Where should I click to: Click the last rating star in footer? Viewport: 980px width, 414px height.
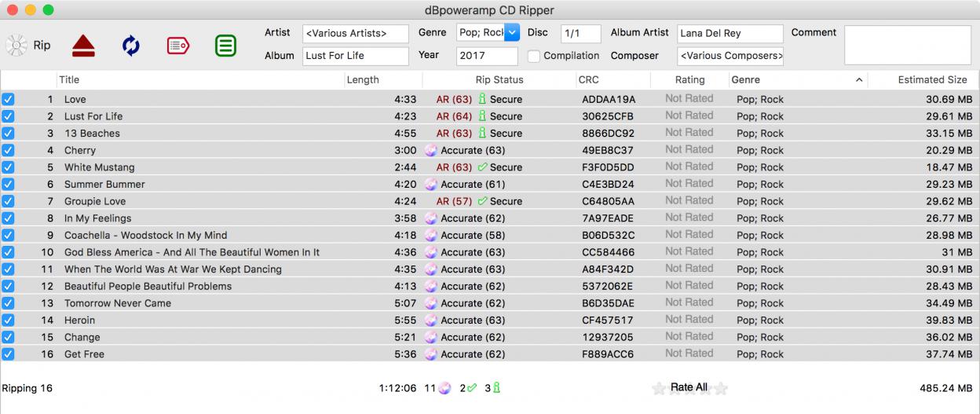point(721,388)
